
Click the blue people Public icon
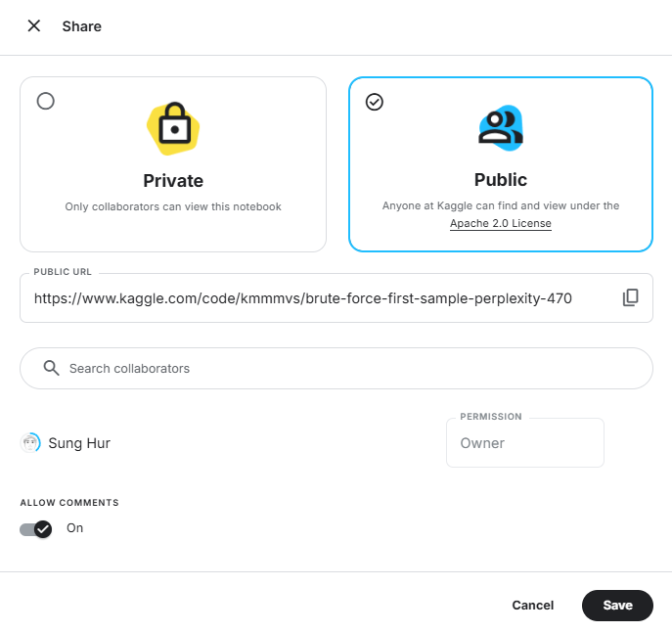(x=500, y=127)
